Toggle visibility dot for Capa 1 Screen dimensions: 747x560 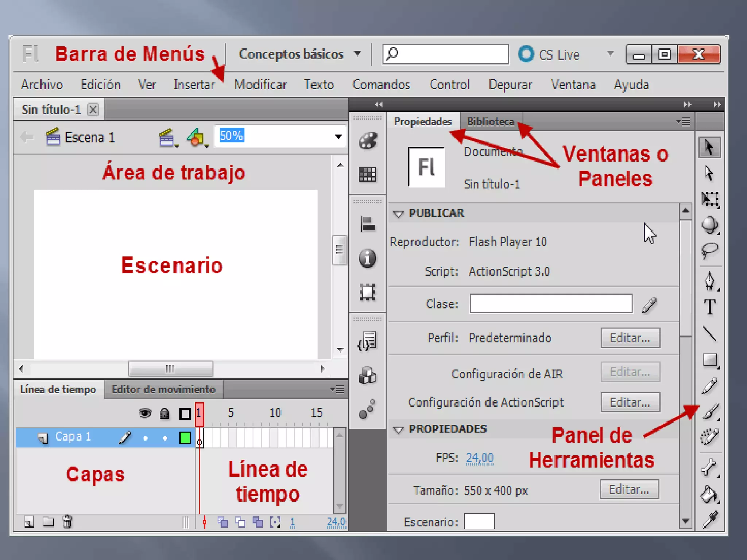[x=146, y=438]
